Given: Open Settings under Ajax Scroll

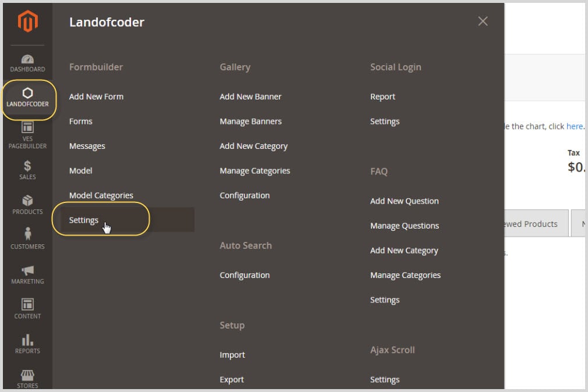Looking at the screenshot, I should tap(385, 379).
